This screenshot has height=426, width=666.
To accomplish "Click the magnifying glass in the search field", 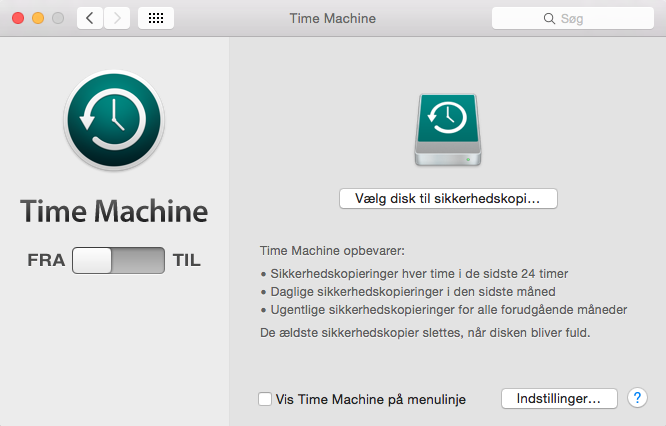I will pos(549,19).
